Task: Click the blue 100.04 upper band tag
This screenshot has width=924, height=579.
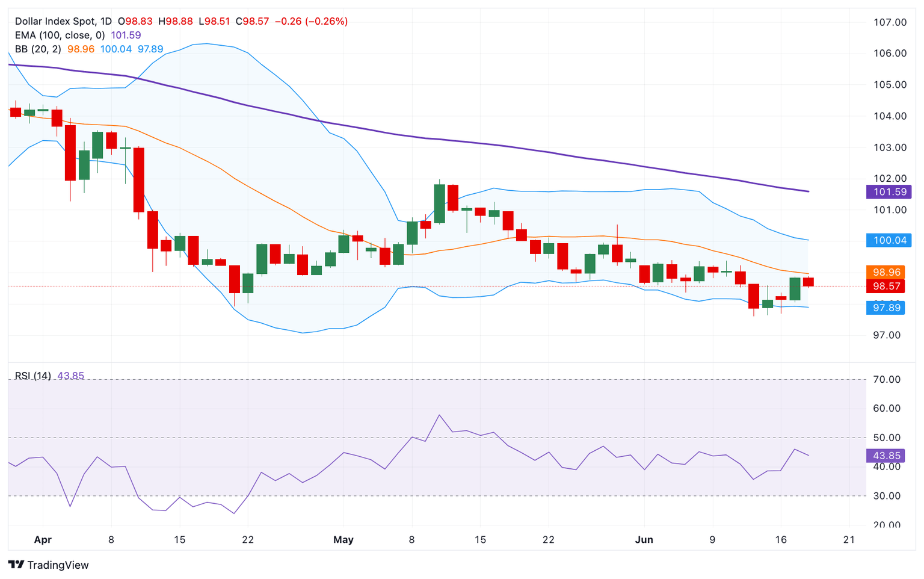Action: [889, 240]
